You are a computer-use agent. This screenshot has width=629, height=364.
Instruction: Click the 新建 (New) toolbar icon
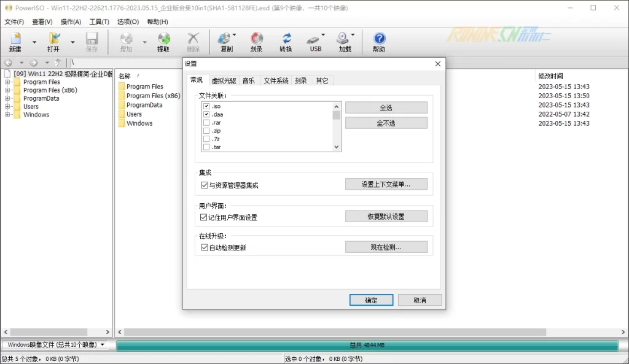pyautogui.click(x=15, y=39)
